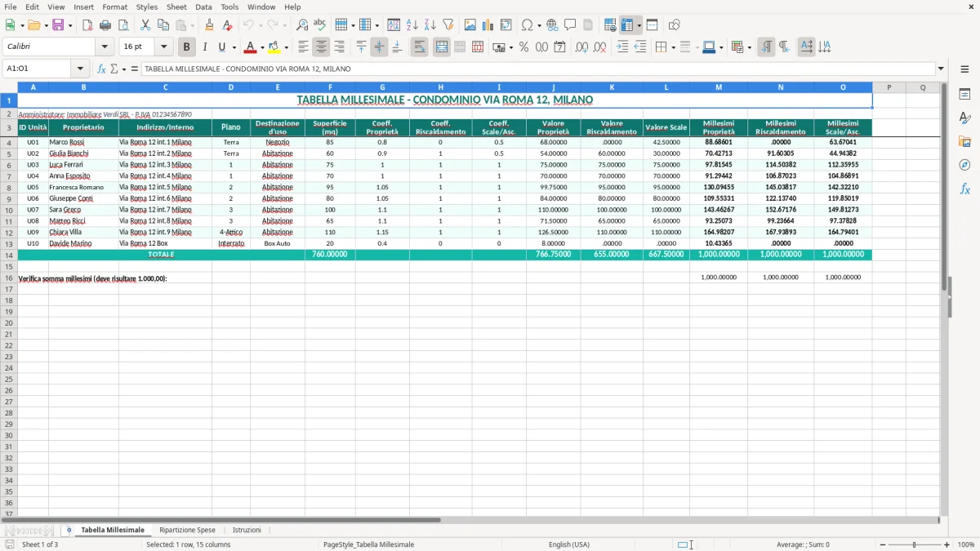Clear direct formatting icon

pos(228,25)
